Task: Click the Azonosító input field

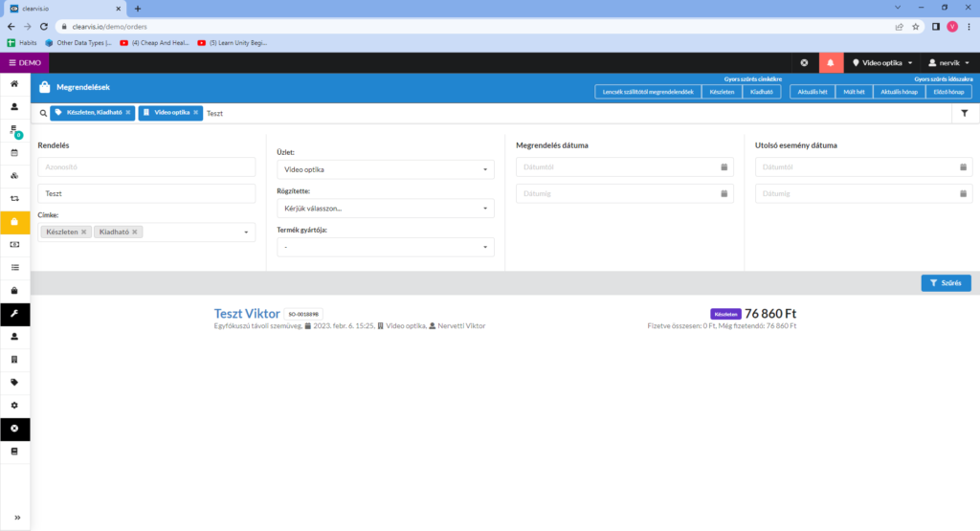Action: click(x=146, y=166)
